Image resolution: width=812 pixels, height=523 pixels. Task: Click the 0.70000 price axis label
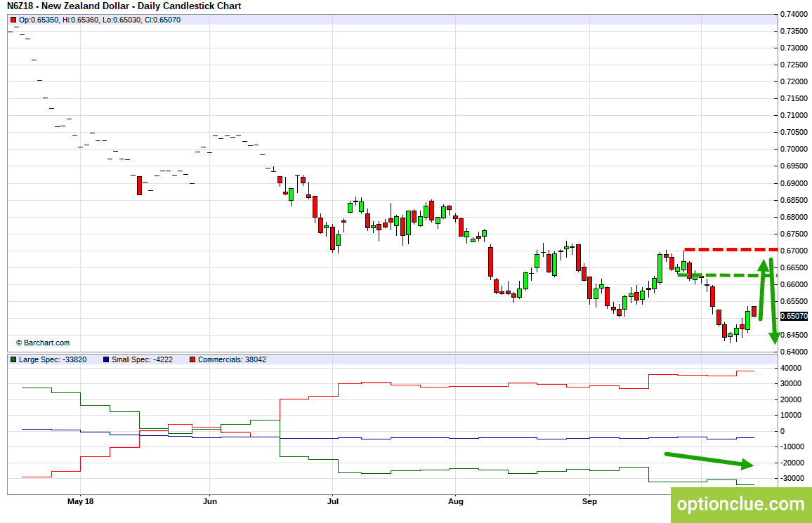[x=794, y=149]
